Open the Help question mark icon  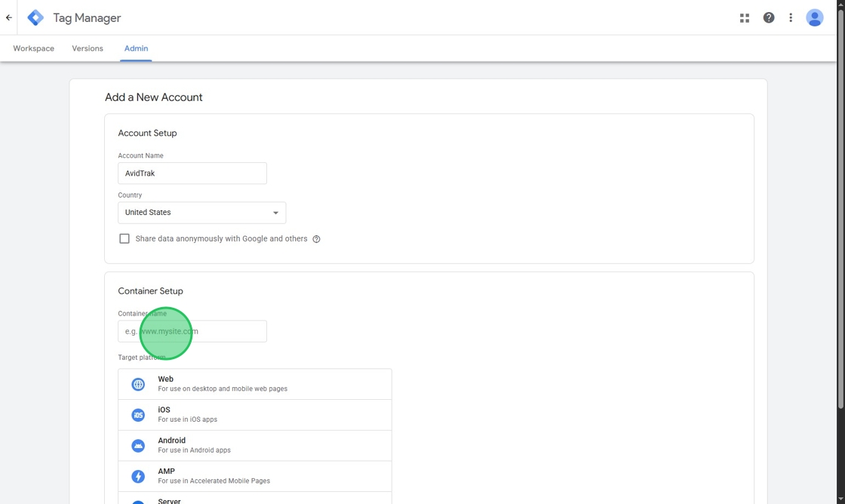pyautogui.click(x=769, y=18)
